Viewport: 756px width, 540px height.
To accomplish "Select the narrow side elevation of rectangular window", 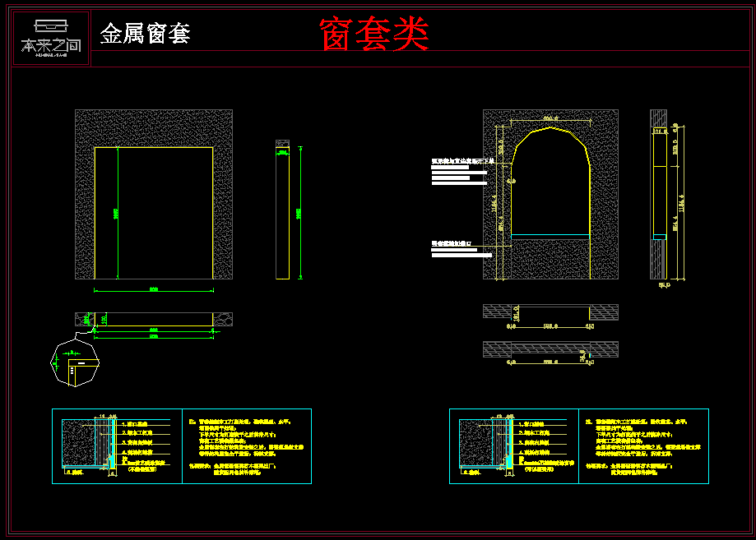I will [x=282, y=210].
